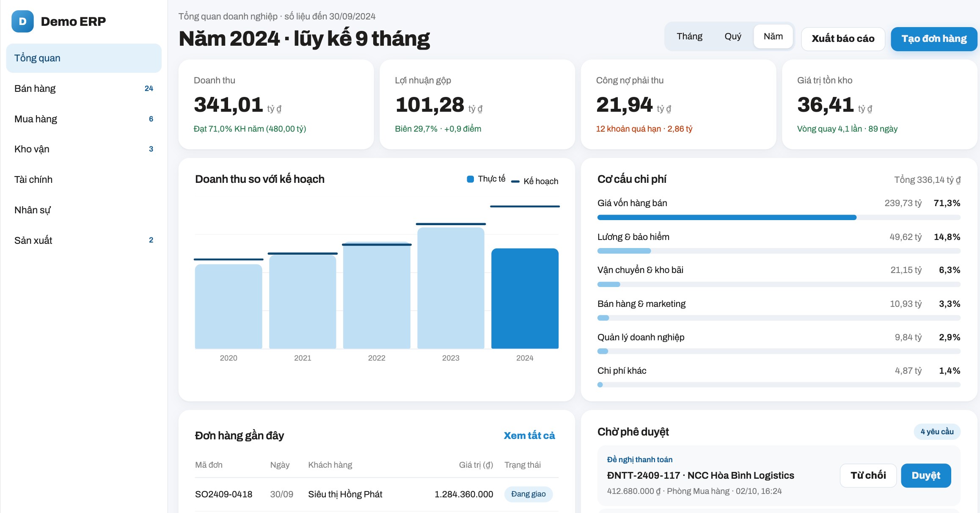Click the 2024 actual revenue bar
The height and width of the screenshot is (513, 980).
(x=525, y=298)
